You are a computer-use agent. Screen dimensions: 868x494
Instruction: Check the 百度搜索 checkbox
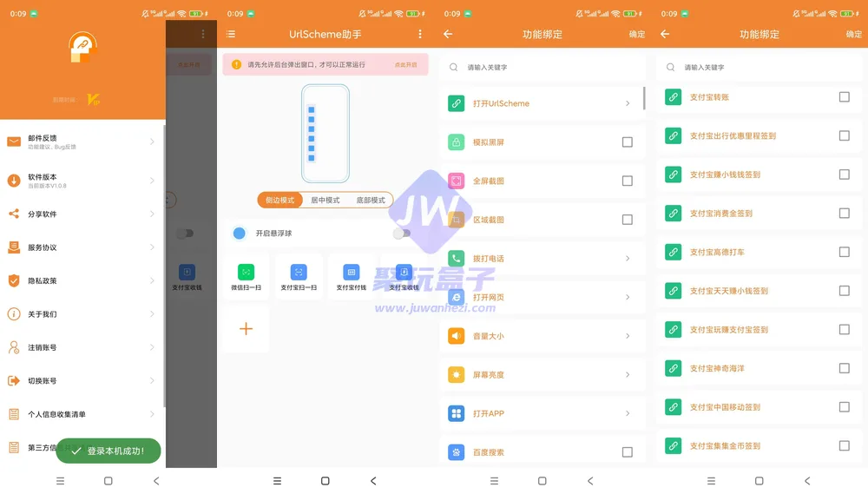pyautogui.click(x=628, y=452)
